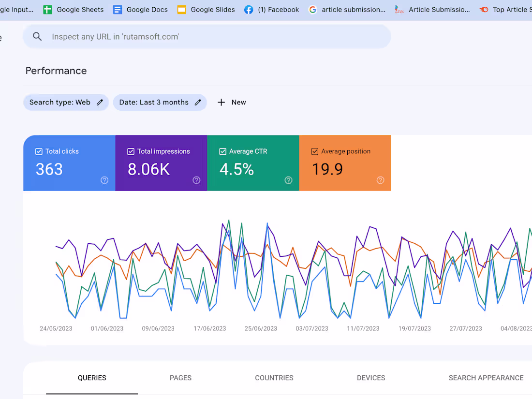Change the Date range filter
Viewport: 532px width, 399px height.
coord(160,102)
